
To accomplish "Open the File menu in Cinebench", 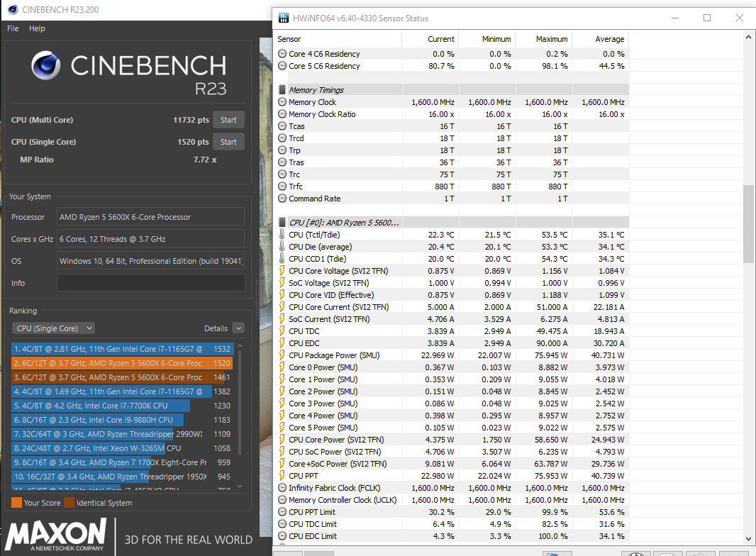I will [x=13, y=28].
